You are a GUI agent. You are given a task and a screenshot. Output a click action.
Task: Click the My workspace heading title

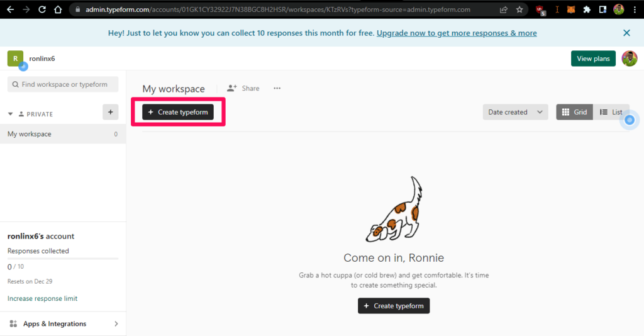174,89
